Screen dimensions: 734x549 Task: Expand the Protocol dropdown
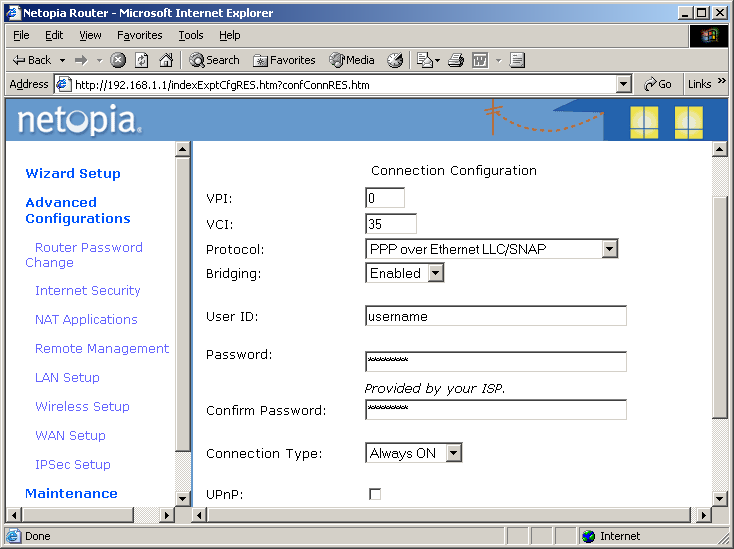[609, 249]
